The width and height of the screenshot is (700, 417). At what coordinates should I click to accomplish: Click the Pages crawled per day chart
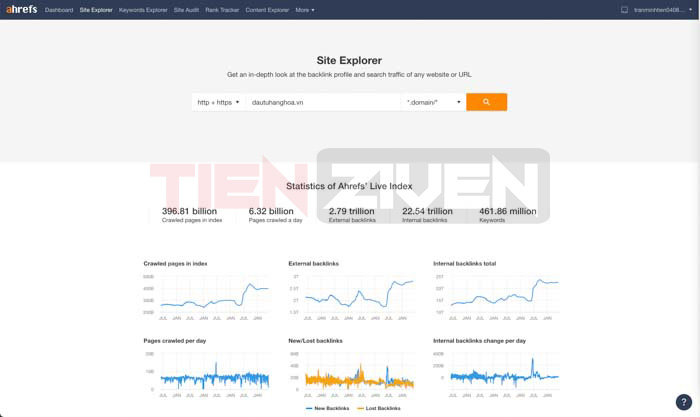click(x=206, y=374)
